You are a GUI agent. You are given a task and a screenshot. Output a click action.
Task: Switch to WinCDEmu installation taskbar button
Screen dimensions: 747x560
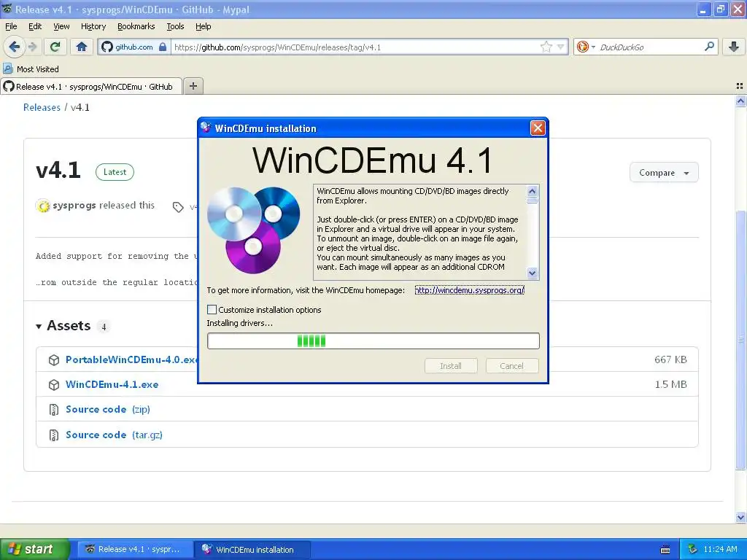click(252, 549)
